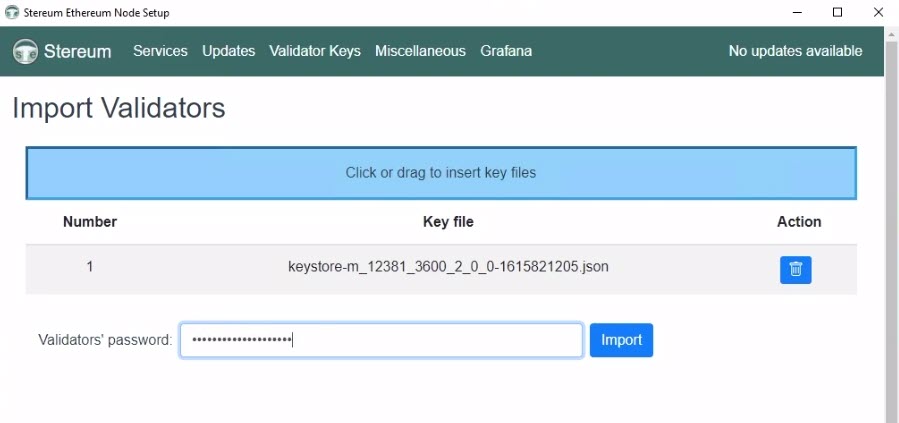Focus the Validators' password field

pyautogui.click(x=381, y=340)
